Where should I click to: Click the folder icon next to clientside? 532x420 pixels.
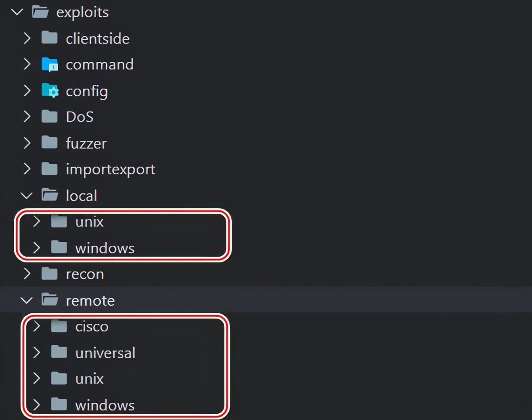click(x=49, y=38)
